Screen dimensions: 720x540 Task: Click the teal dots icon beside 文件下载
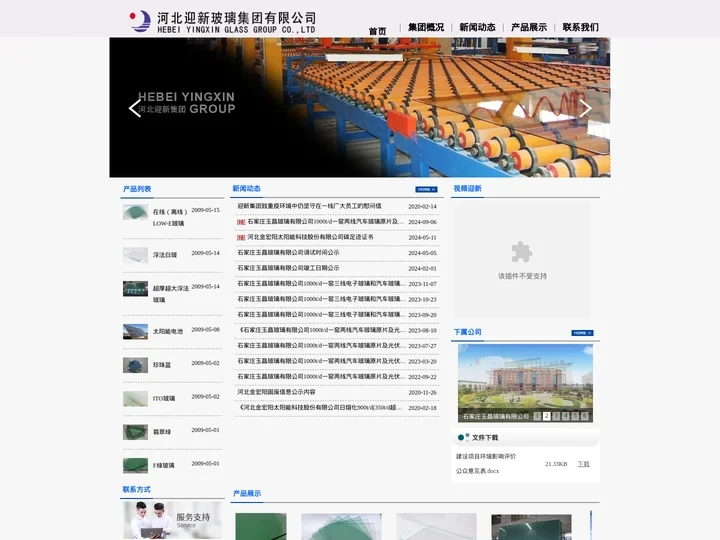[463, 437]
